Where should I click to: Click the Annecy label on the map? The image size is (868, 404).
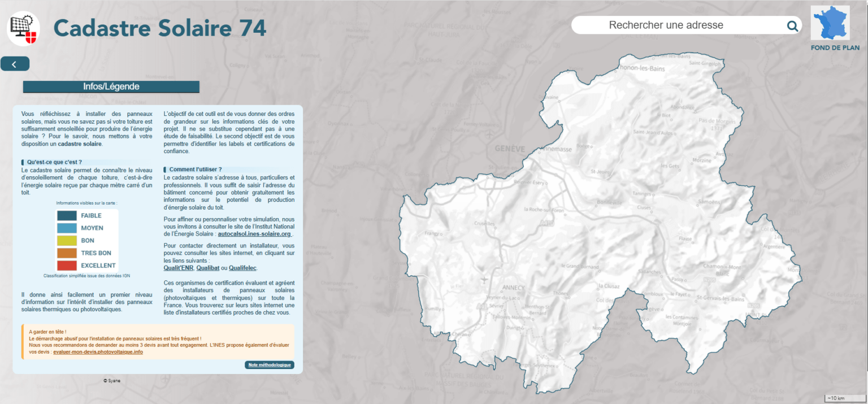pos(513,288)
